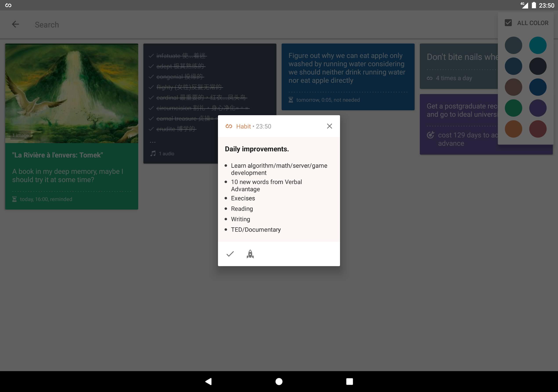558x392 pixels.
Task: Tap the orange Habit loop icon
Action: [x=229, y=126]
